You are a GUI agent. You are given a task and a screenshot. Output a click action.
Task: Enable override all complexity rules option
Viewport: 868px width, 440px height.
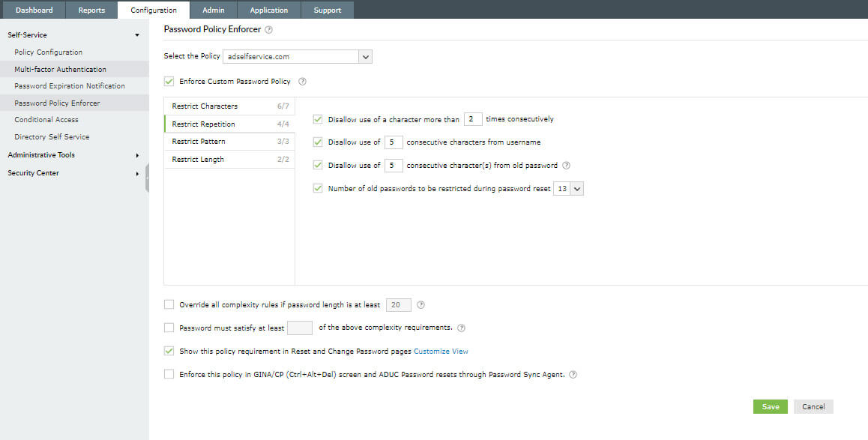click(169, 305)
